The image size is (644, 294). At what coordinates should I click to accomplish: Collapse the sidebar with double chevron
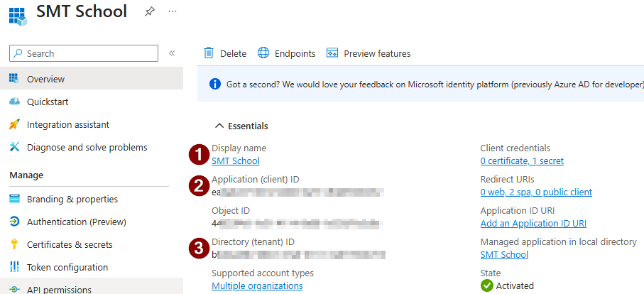pyautogui.click(x=172, y=53)
